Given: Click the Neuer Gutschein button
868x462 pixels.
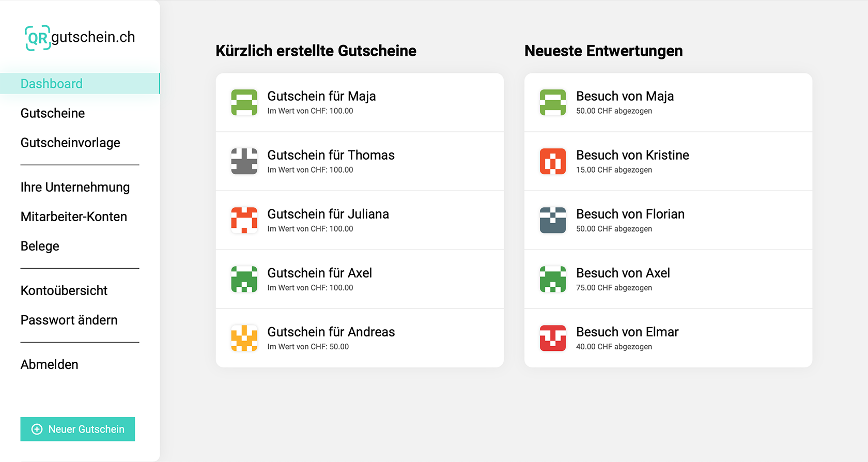Looking at the screenshot, I should [78, 429].
